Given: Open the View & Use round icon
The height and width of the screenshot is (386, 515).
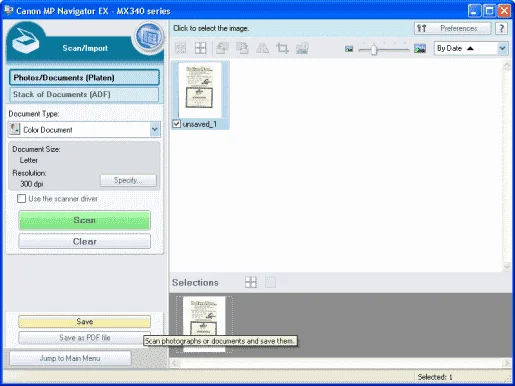Looking at the screenshot, I should click(149, 37).
